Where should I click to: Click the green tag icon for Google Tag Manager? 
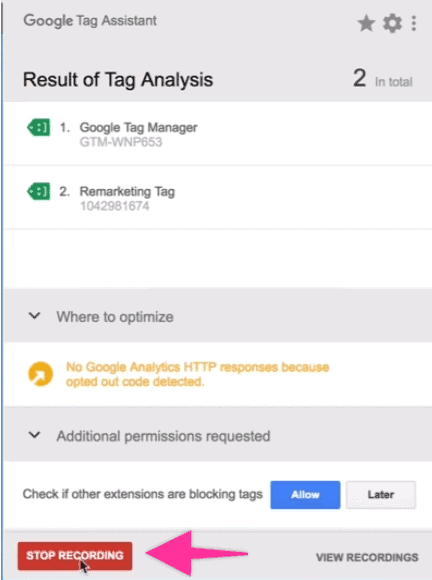click(x=38, y=128)
